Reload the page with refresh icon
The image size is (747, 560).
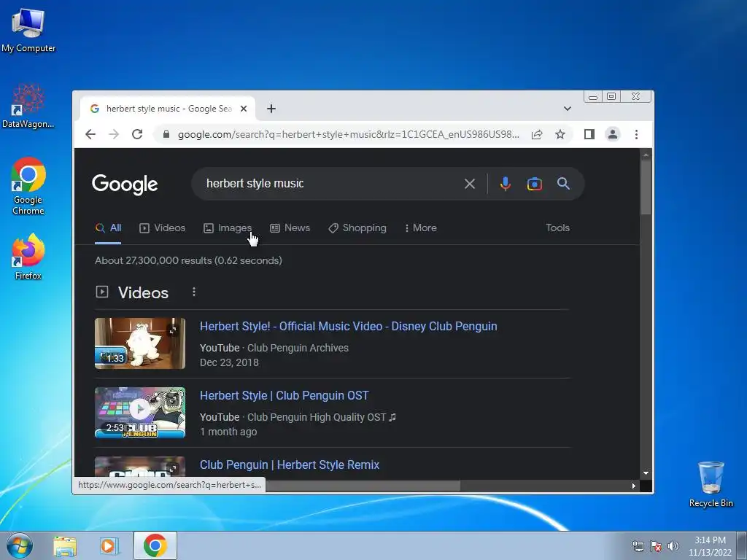137,134
